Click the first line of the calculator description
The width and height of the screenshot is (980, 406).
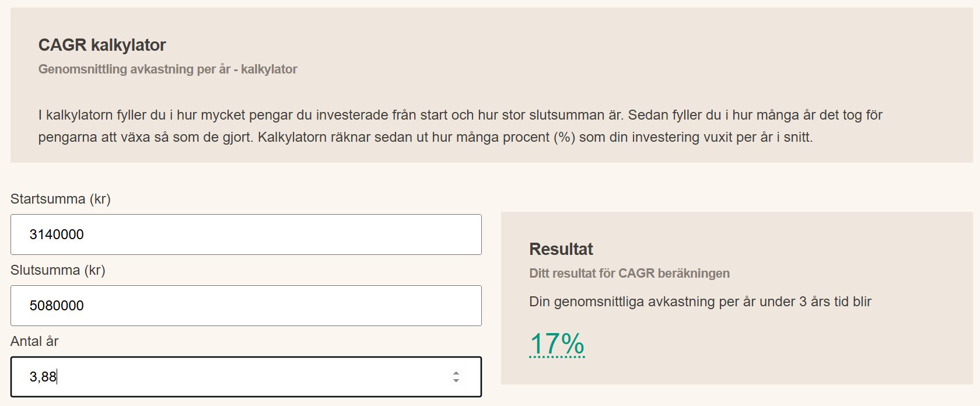[x=460, y=115]
